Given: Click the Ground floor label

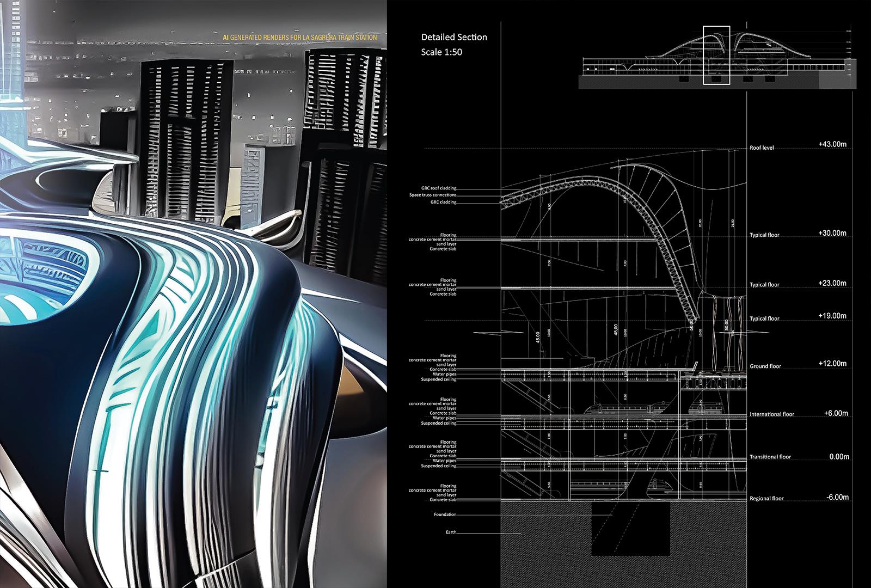Looking at the screenshot, I should pos(765,366).
